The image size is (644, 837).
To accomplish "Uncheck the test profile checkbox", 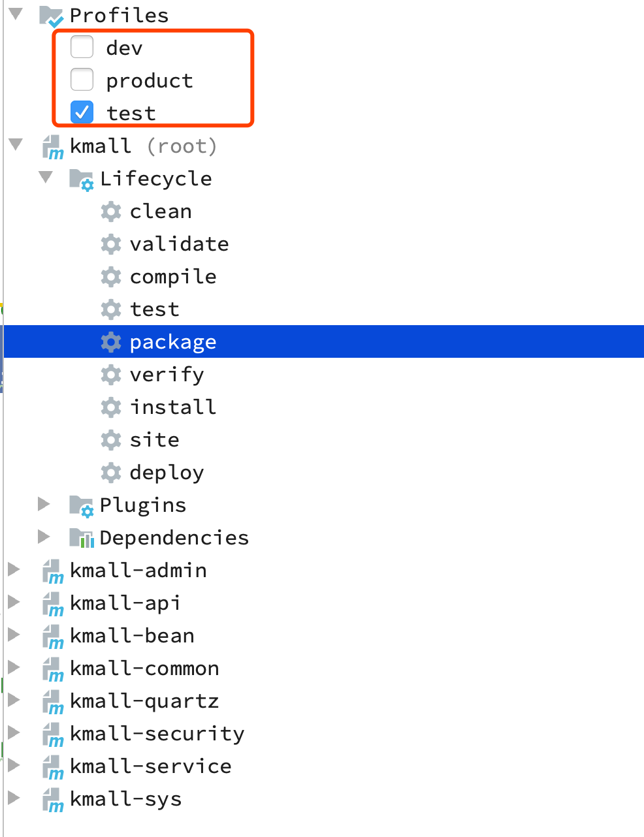I will click(82, 112).
